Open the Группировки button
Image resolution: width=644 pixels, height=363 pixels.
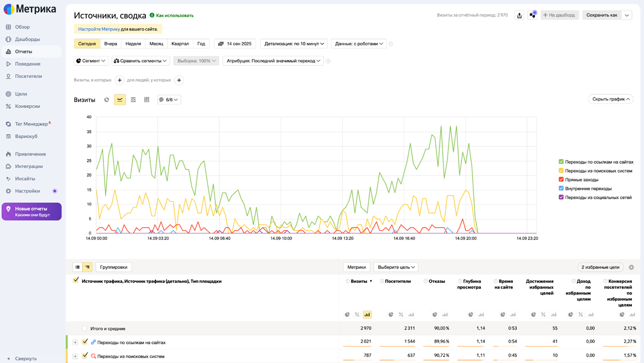coord(114,267)
